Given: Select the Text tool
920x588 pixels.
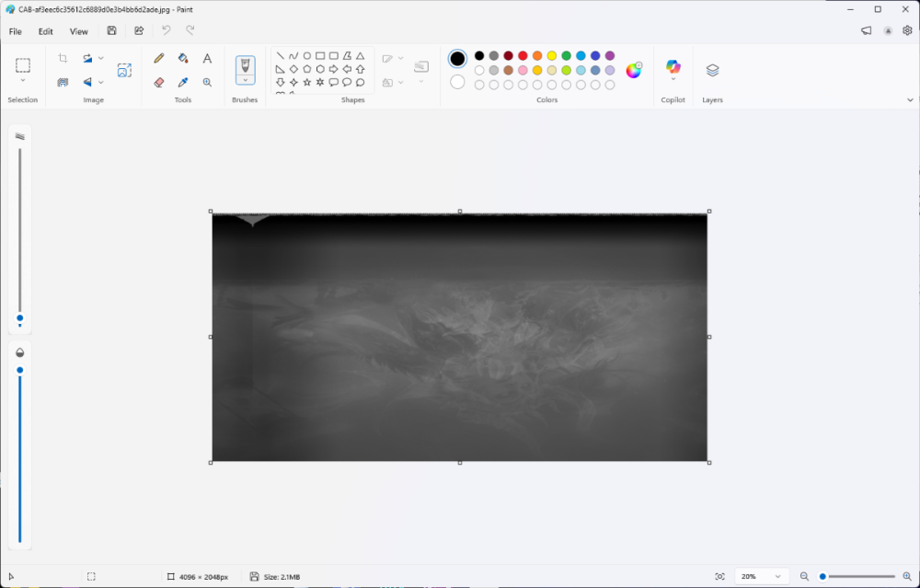Looking at the screenshot, I should (x=207, y=58).
